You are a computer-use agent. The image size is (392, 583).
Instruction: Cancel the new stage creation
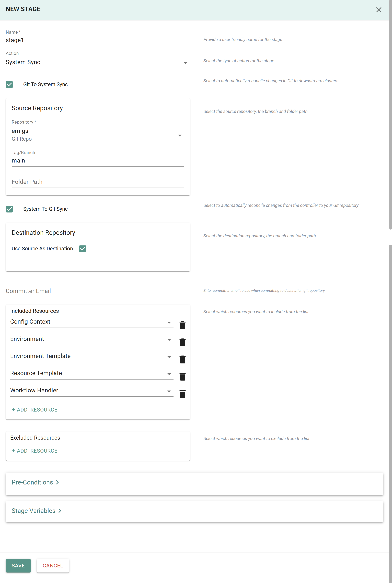[53, 566]
